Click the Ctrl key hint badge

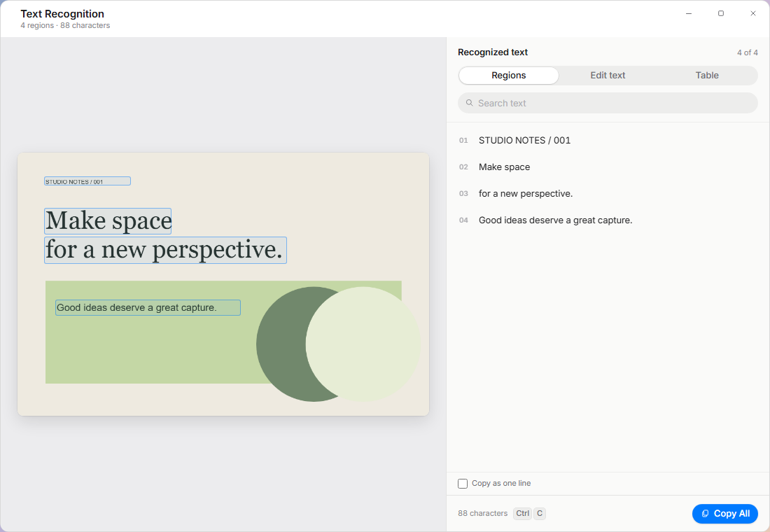[x=522, y=513]
